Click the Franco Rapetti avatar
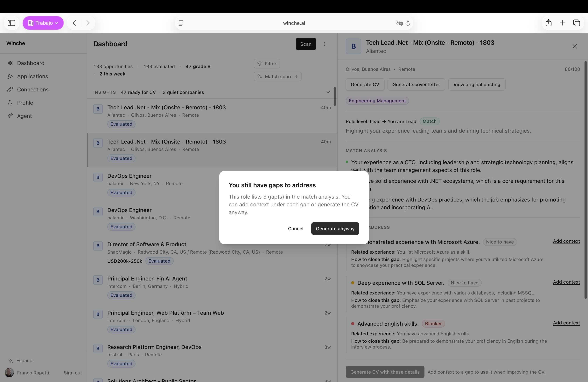The width and height of the screenshot is (588, 382). pos(9,373)
